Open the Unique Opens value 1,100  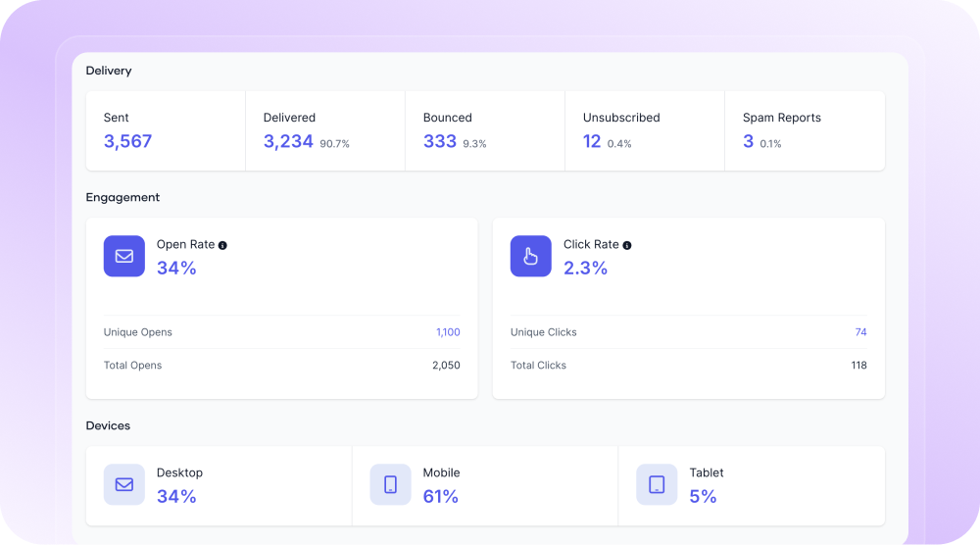coord(448,332)
